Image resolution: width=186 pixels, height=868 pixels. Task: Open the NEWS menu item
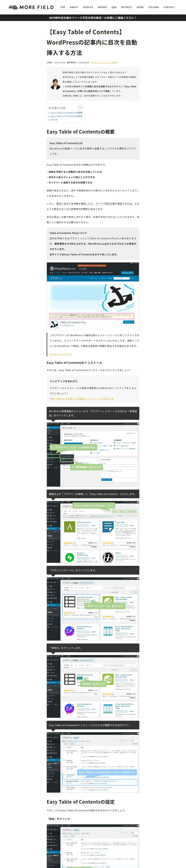pos(140,7)
